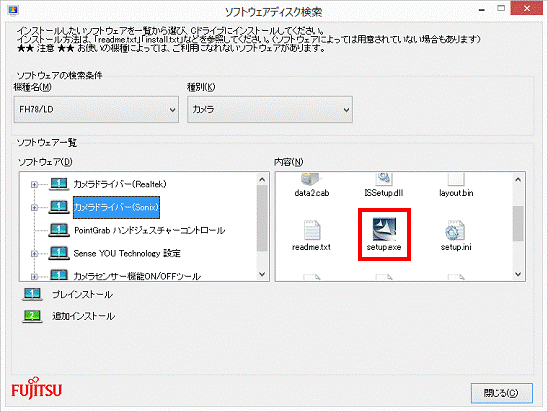Select カメラドライバー (Sonix) in software list

pyautogui.click(x=116, y=207)
